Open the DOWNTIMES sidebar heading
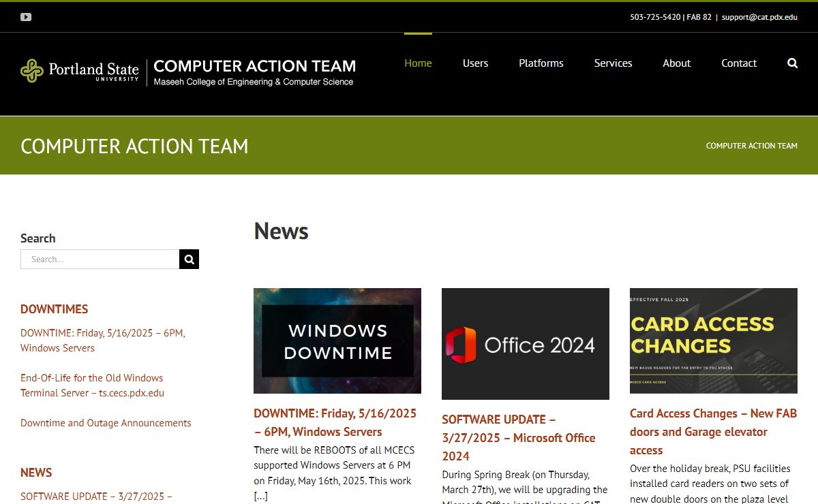818x504 pixels. [55, 309]
